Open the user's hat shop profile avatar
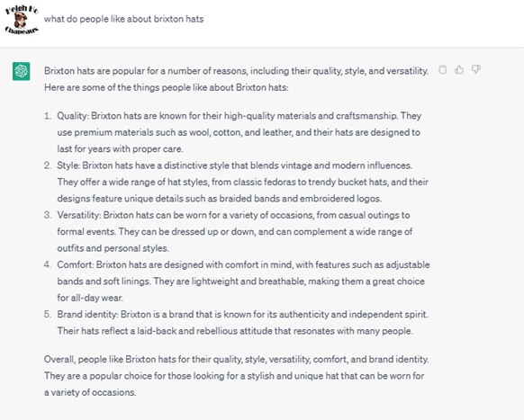This screenshot has width=524, height=420. coord(22,19)
